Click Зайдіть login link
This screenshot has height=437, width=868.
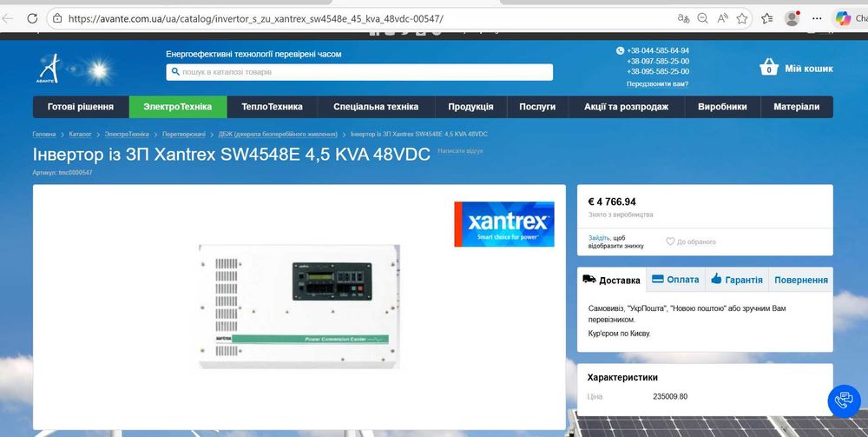tap(599, 237)
